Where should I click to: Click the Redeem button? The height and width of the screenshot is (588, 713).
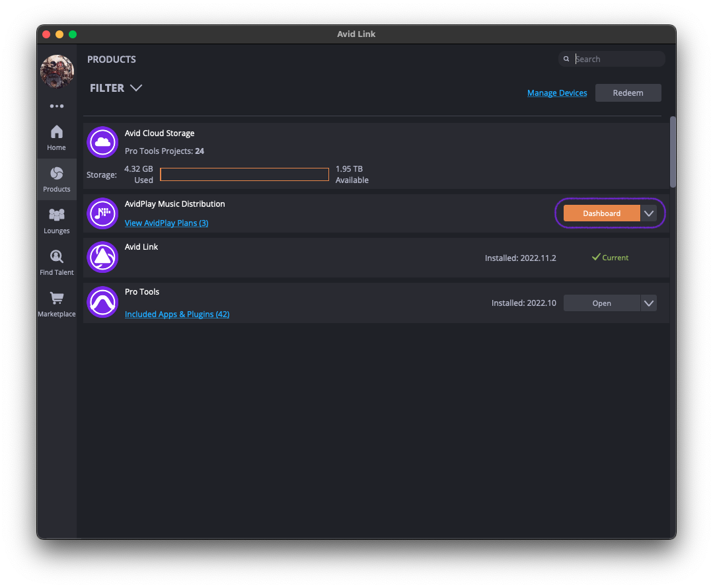[628, 92]
